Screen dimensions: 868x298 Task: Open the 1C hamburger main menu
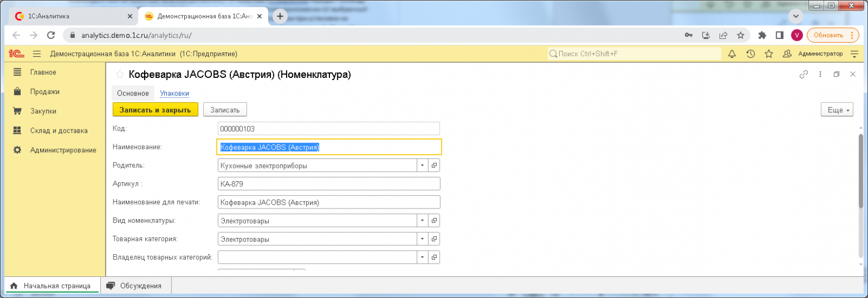tap(37, 54)
